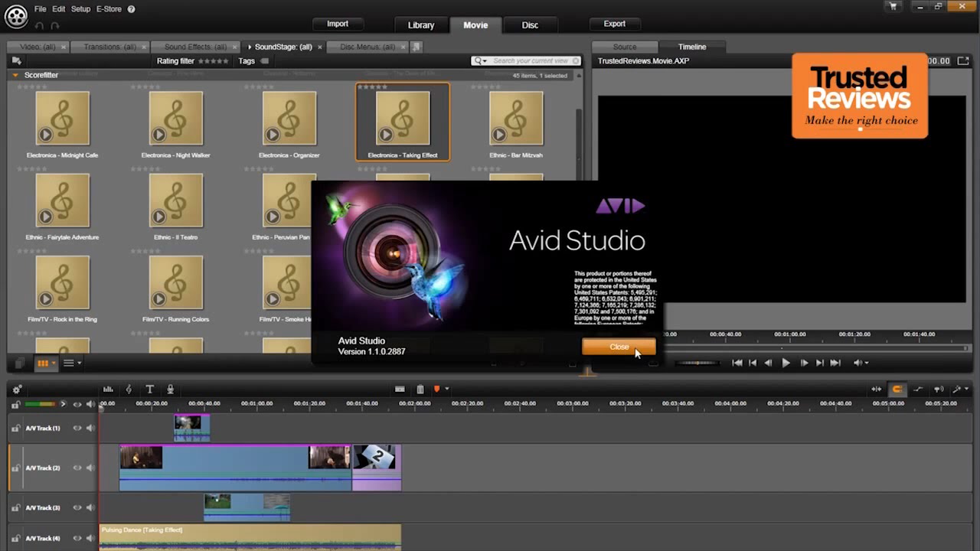Open the timeline settings gear

pos(17,390)
